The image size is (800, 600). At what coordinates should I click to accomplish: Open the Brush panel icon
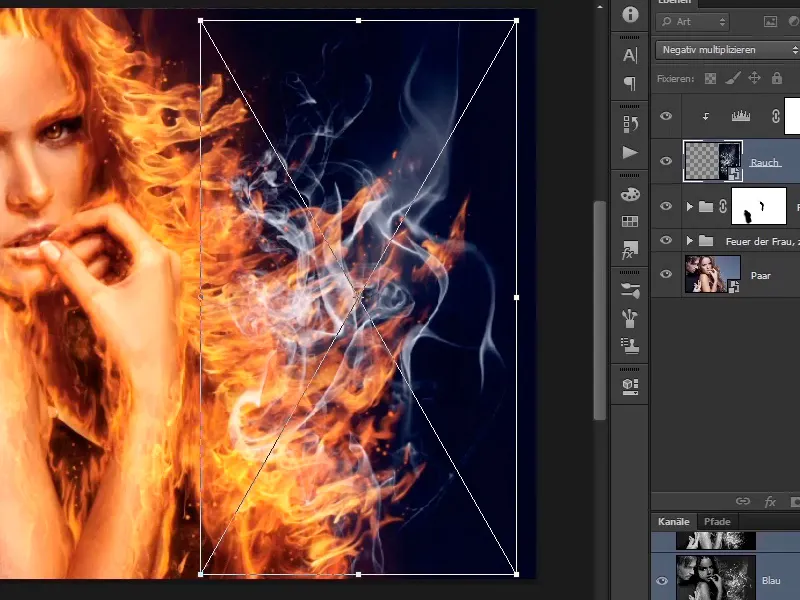pos(630,290)
